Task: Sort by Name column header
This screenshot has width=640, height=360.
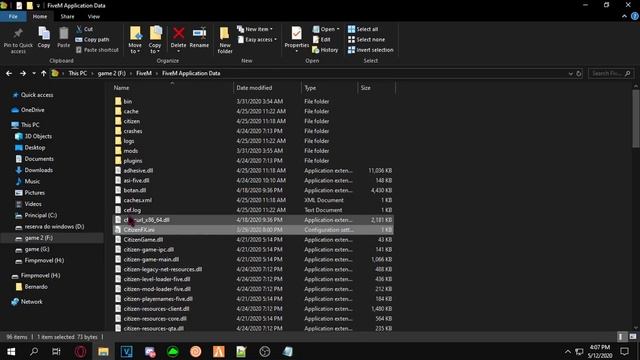Action: [x=171, y=88]
